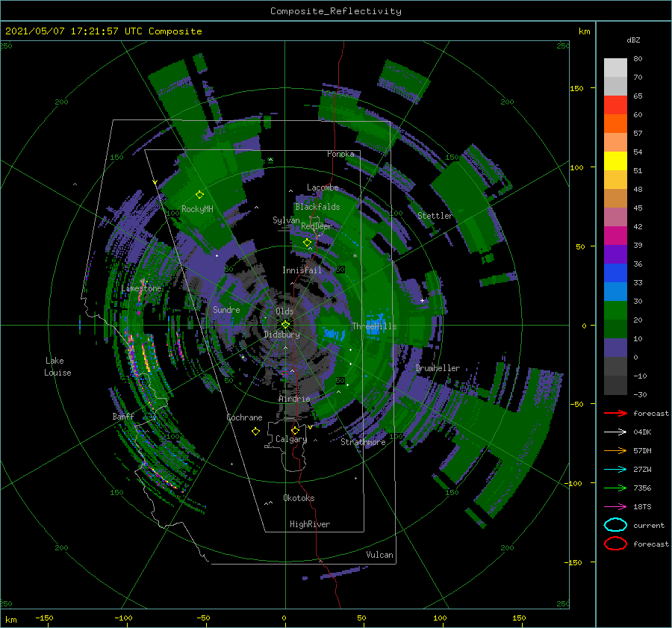
Task: Click the Sundre city label
Action: click(x=226, y=309)
